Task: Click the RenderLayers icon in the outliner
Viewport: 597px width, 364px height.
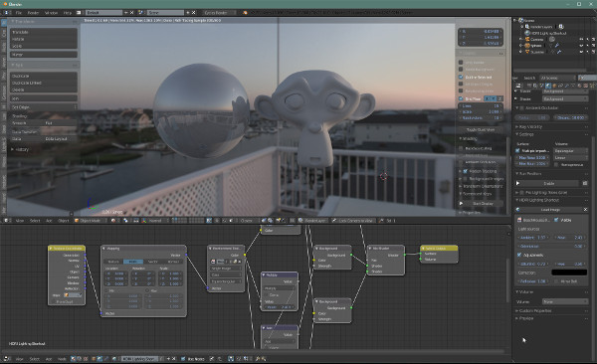Action: 527,27
